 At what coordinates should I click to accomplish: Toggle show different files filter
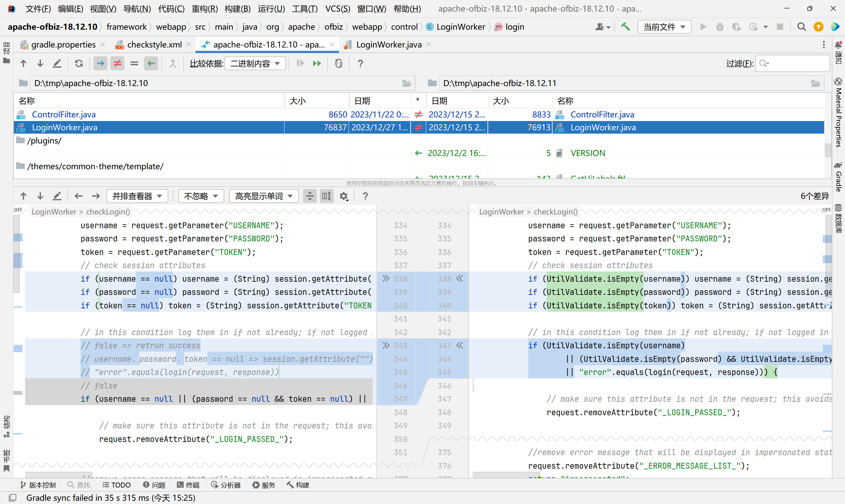(x=117, y=64)
